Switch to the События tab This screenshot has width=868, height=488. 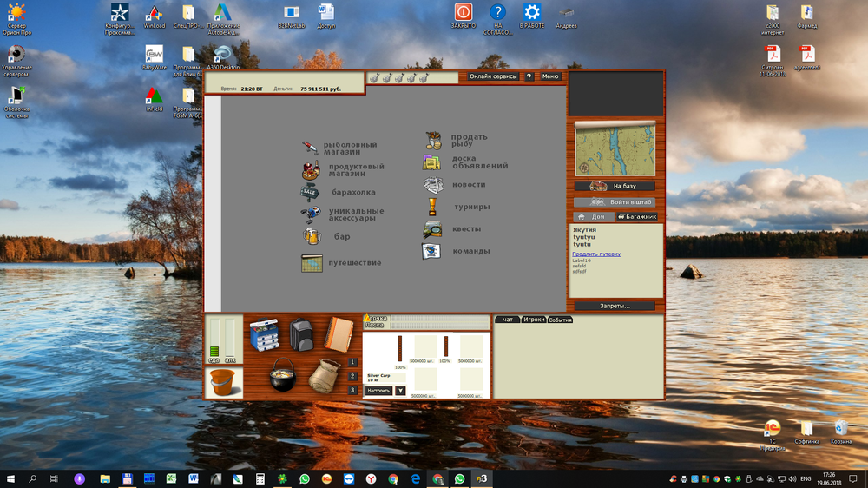click(560, 320)
